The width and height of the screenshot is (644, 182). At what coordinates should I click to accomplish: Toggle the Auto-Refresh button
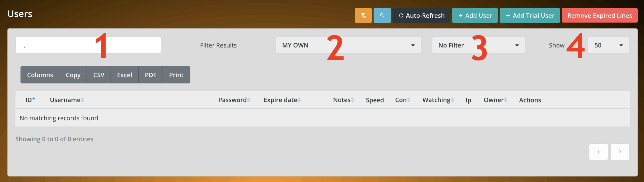tap(421, 16)
